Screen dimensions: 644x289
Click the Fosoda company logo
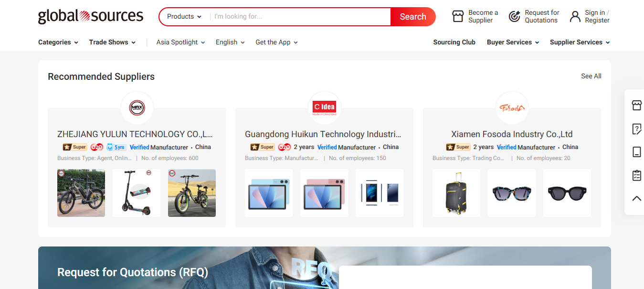pyautogui.click(x=512, y=108)
